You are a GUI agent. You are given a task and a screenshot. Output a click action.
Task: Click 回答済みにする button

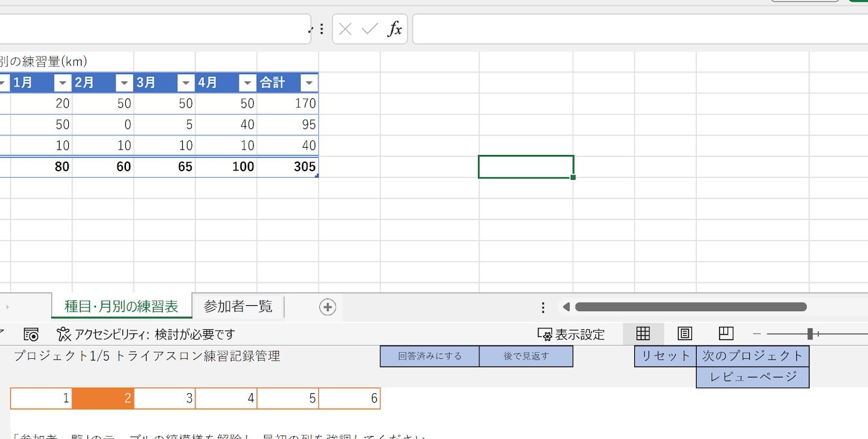pos(430,356)
